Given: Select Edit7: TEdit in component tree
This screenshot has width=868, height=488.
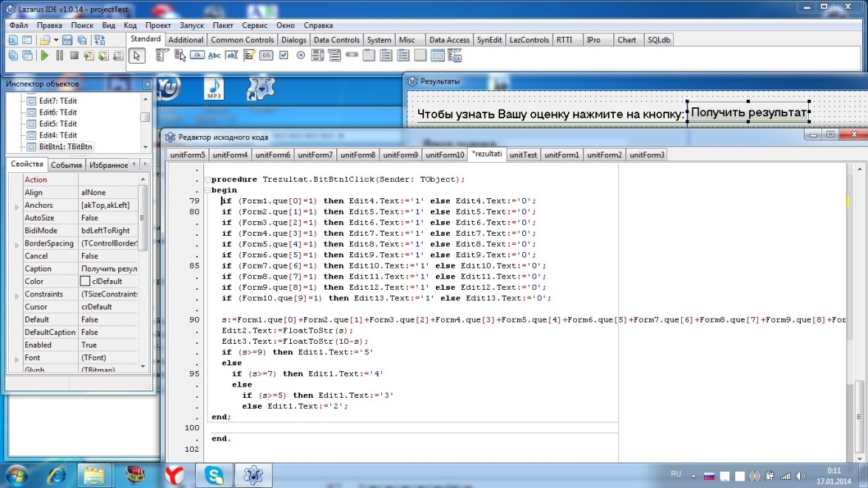Looking at the screenshot, I should pyautogui.click(x=58, y=101).
